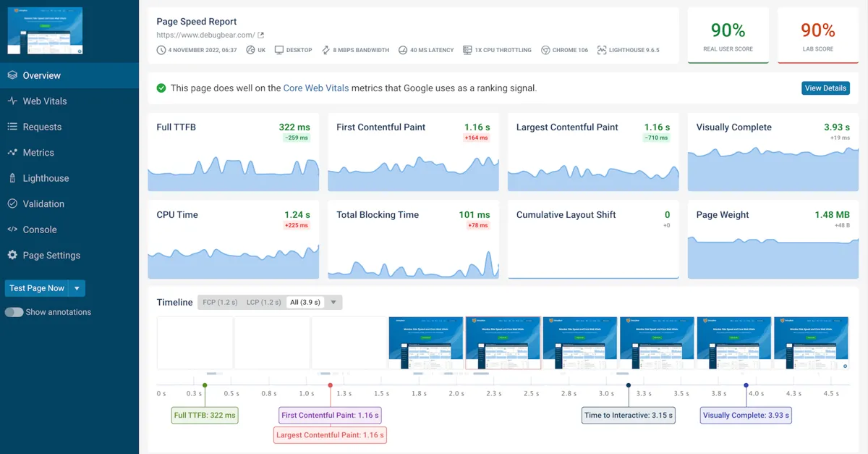Click the page screenshot thumbnail in sidebar

click(x=45, y=30)
